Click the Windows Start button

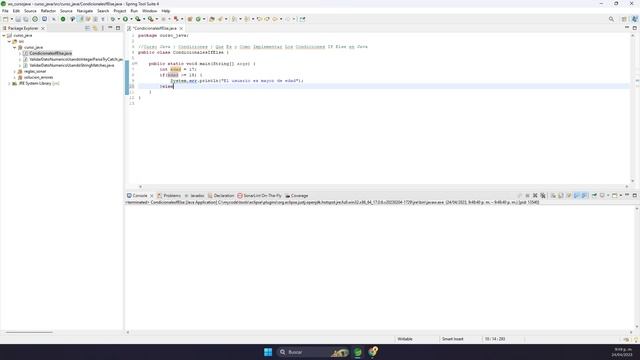(268, 352)
